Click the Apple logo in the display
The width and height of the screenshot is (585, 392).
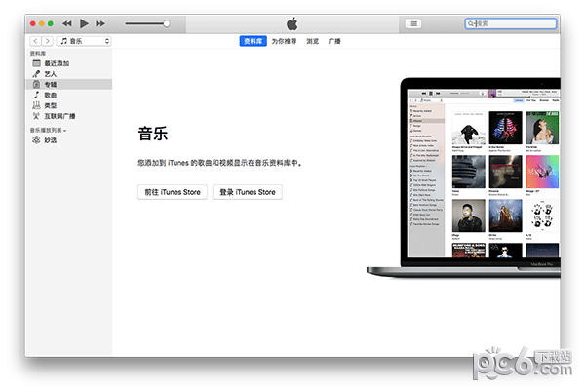(292, 23)
